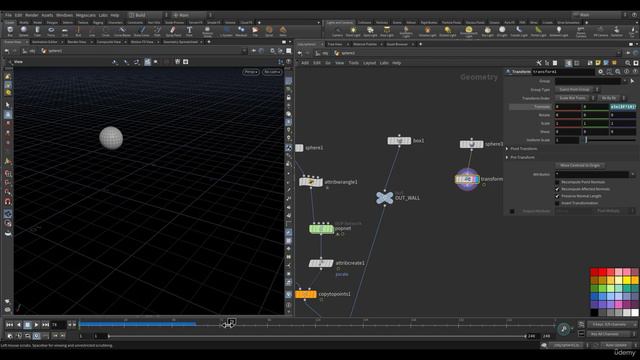Select the Grid shelf tool
The image size is (640, 360).
point(64,31)
